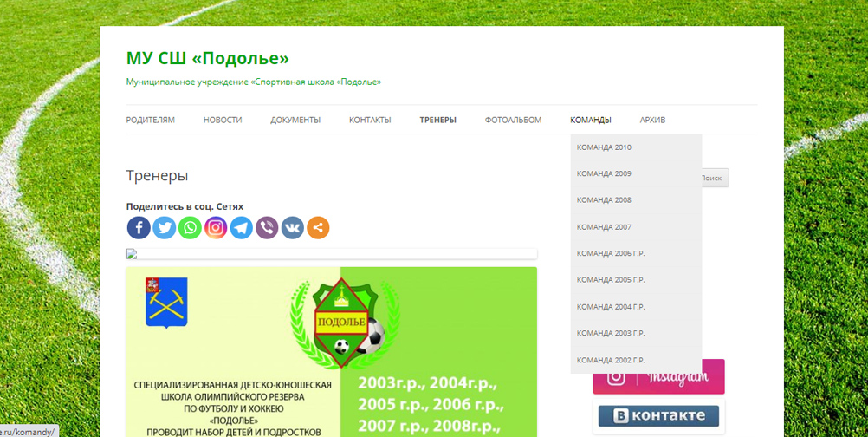Screen dimensions: 868x437
Task: Click the ВКонтакте banner button
Action: coord(658,416)
